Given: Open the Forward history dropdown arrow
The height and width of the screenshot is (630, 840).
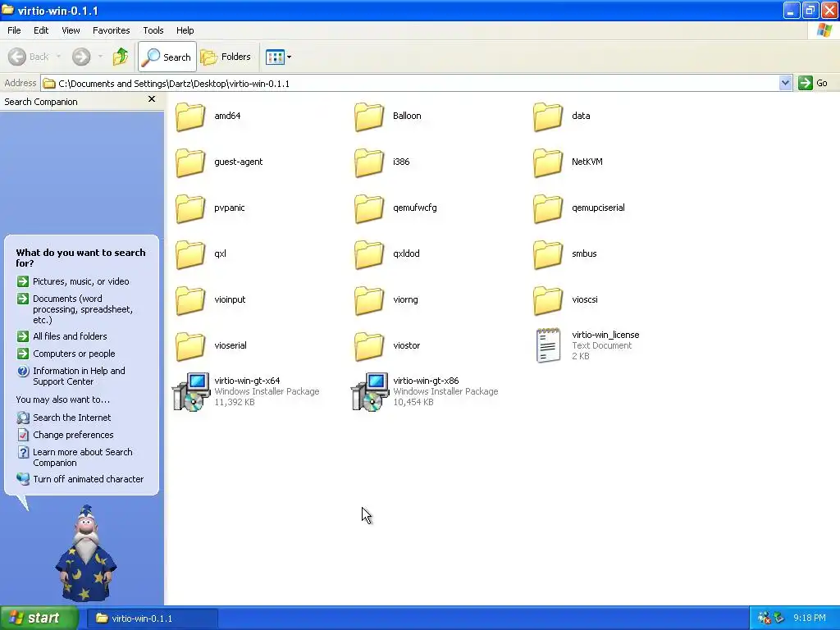Looking at the screenshot, I should point(100,57).
